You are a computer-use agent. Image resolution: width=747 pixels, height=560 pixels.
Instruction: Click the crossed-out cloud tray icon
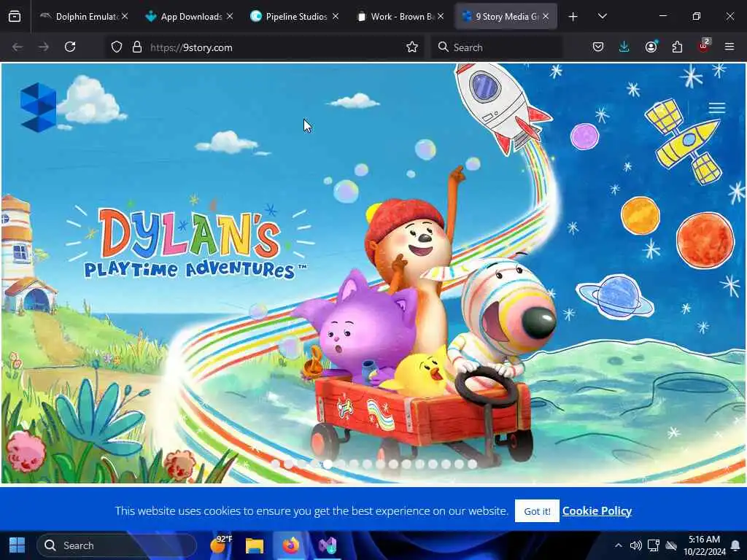pos(671,545)
